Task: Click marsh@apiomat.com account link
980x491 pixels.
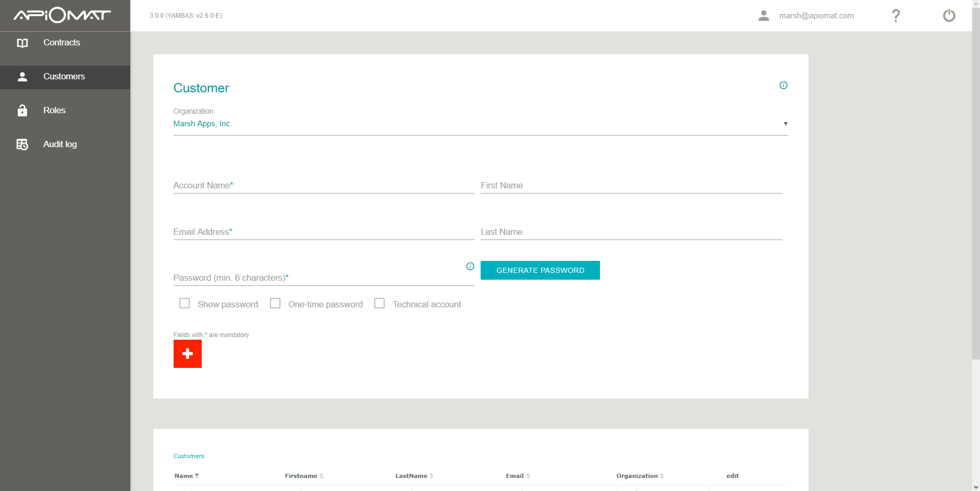Action: coord(816,16)
